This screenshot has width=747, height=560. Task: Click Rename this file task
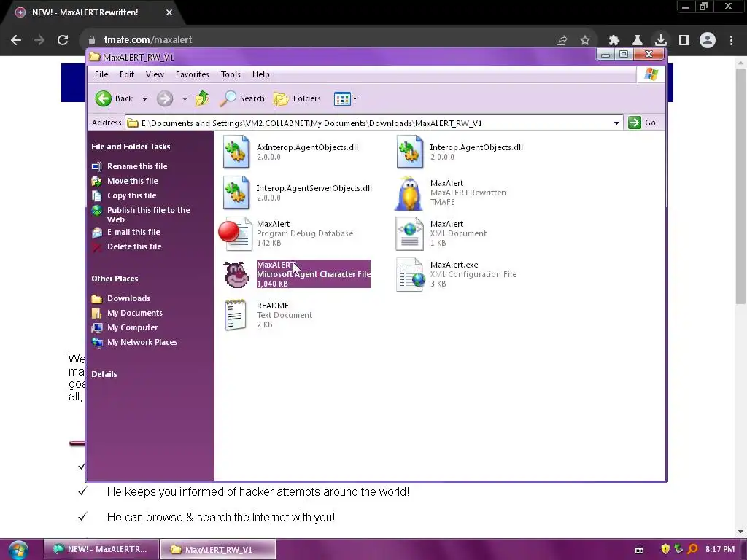[136, 166]
